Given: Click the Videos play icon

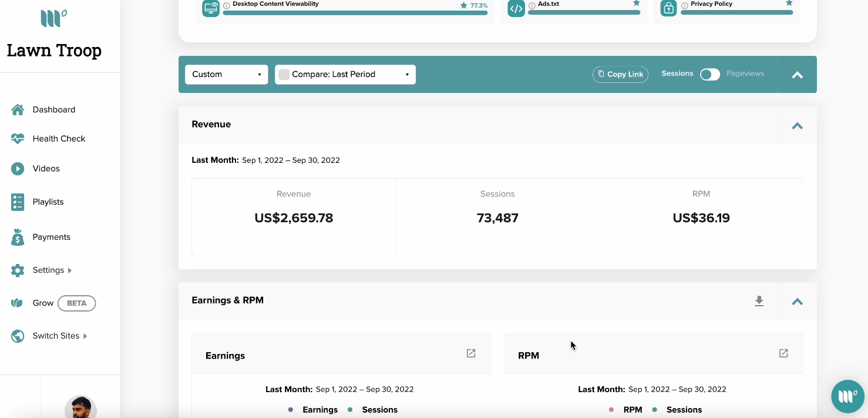Looking at the screenshot, I should click(x=18, y=169).
